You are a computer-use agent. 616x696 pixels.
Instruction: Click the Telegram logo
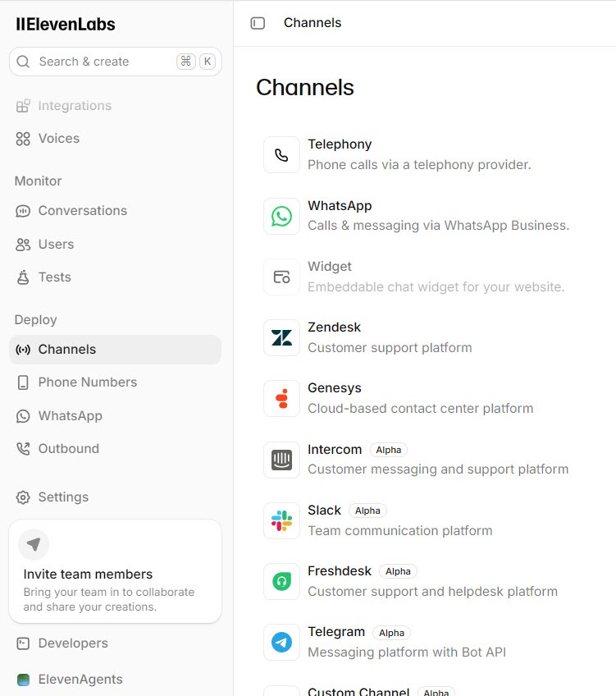[281, 643]
